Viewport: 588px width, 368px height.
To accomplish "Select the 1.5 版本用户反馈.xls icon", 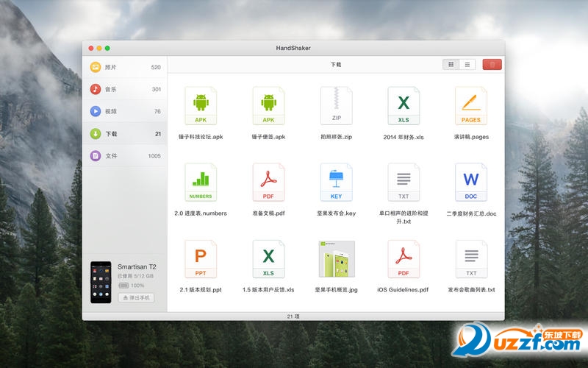I will pyautogui.click(x=268, y=259).
